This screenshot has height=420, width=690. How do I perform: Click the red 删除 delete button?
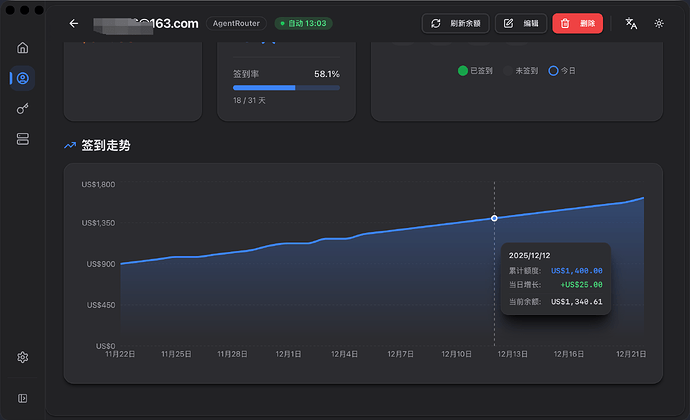[577, 23]
